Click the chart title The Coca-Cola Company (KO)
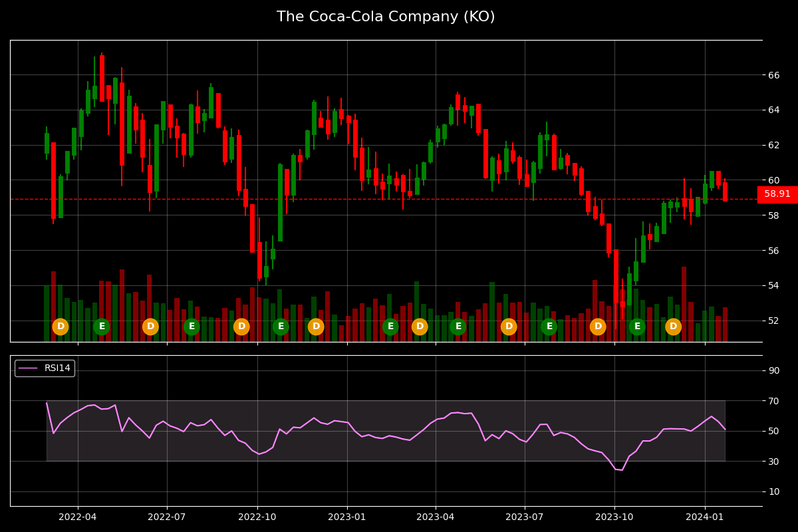 coord(386,15)
